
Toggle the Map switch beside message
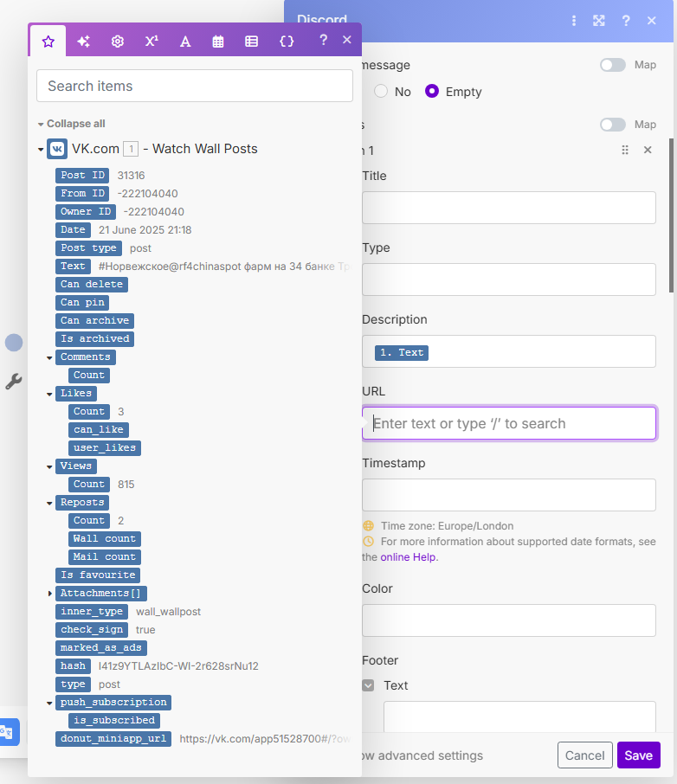pos(613,65)
